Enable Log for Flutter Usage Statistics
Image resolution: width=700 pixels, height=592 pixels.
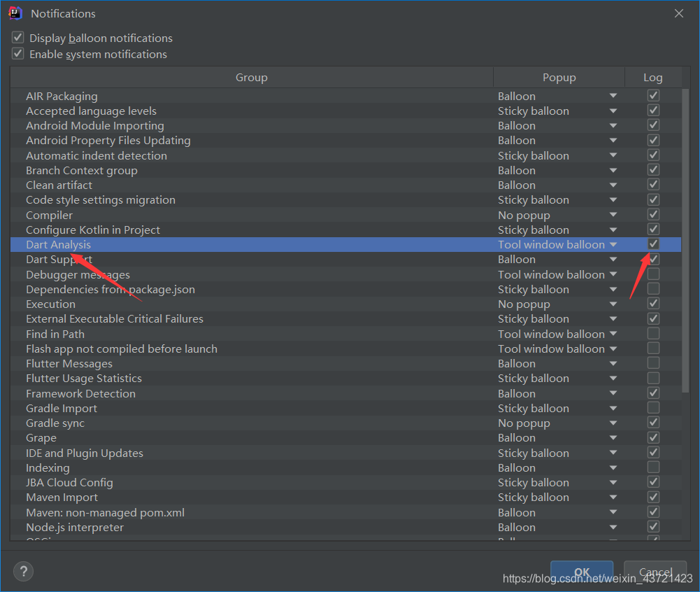click(x=653, y=378)
